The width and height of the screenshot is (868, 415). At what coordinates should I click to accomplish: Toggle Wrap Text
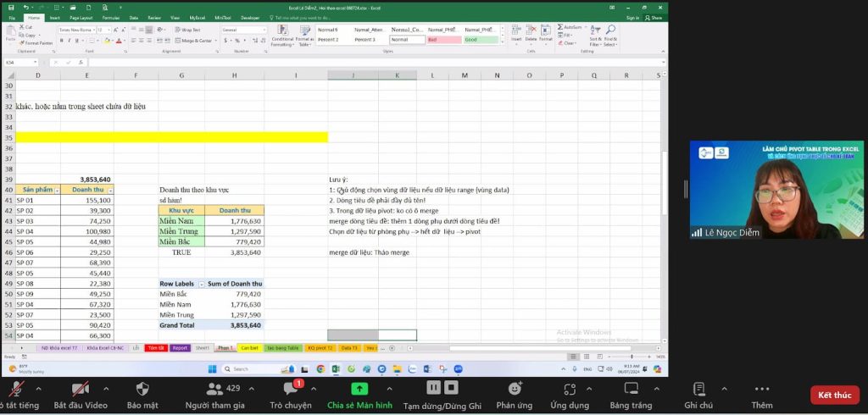187,30
